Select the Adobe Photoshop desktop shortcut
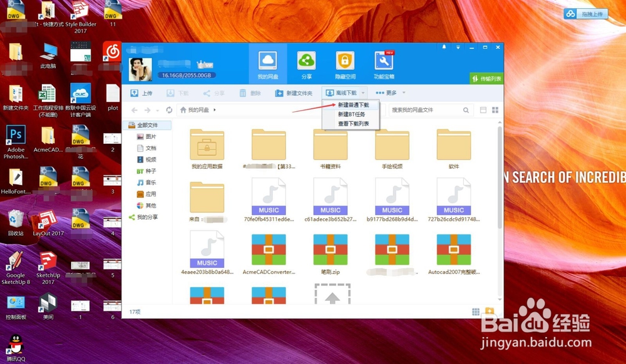Viewport: 626px width, 364px height. coord(16,142)
